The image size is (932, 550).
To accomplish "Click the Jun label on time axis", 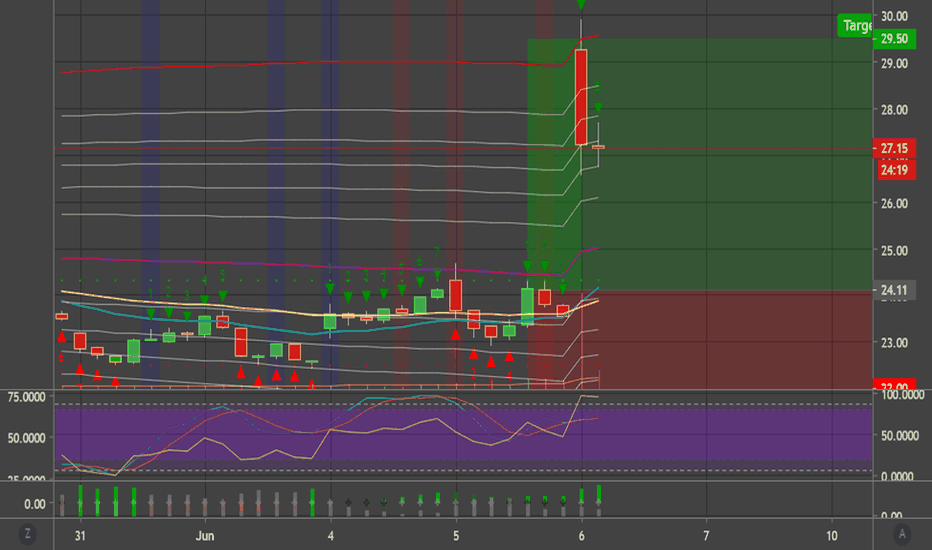I will coord(205,536).
